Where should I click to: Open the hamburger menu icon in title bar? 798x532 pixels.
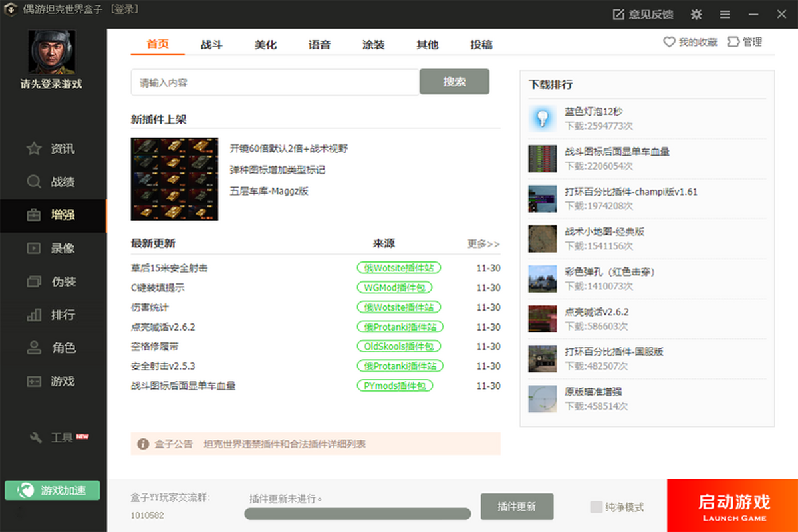pyautogui.click(x=725, y=14)
